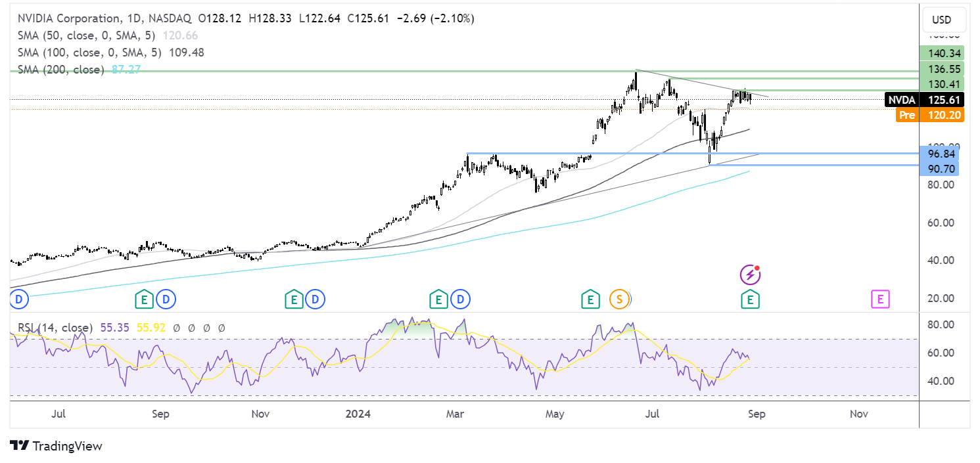980x463 pixels.
Task: Click the May label on the time axis
Action: pyautogui.click(x=556, y=414)
